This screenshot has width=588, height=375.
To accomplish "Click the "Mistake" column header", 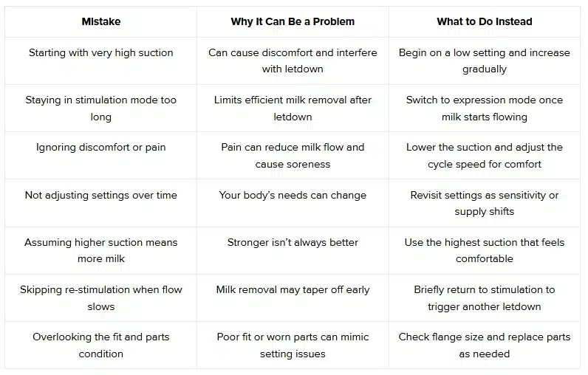I will pos(100,21).
